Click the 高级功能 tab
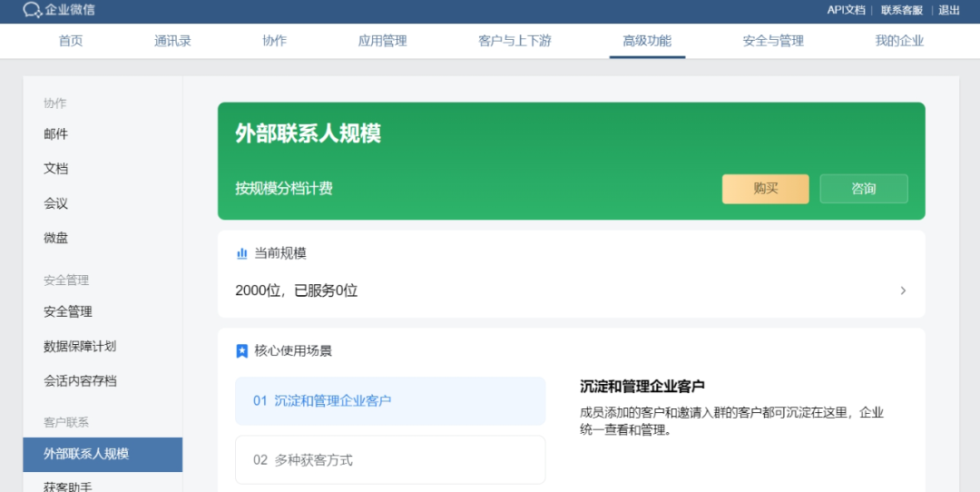 (x=647, y=41)
